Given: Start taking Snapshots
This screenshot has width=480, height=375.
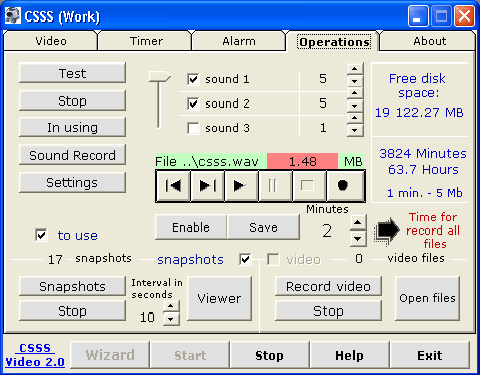Looking at the screenshot, I should point(72,286).
